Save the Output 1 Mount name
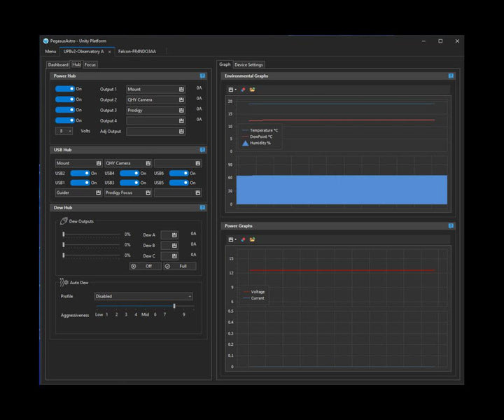This screenshot has width=504, height=420. coord(181,90)
